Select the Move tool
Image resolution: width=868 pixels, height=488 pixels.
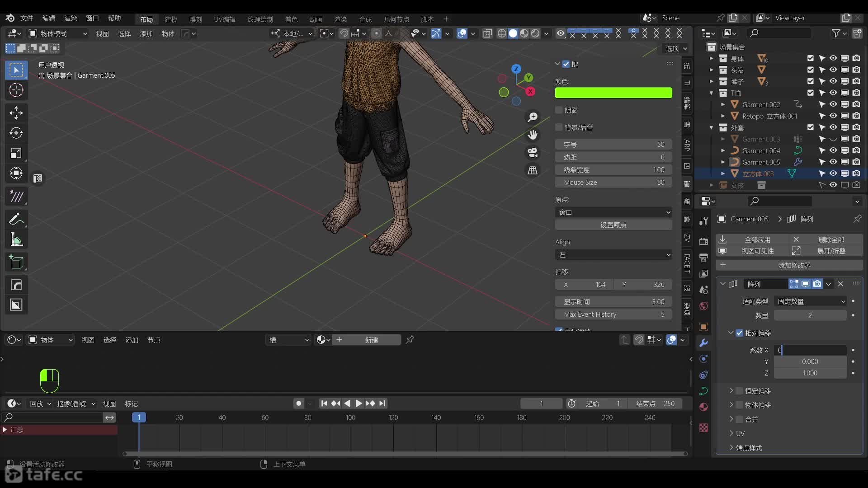click(16, 113)
